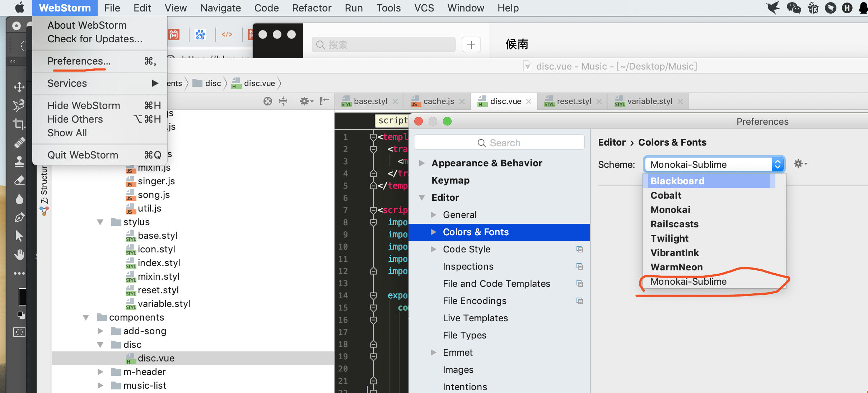Open scheme gear options next to Scheme
The height and width of the screenshot is (393, 868).
(x=800, y=164)
